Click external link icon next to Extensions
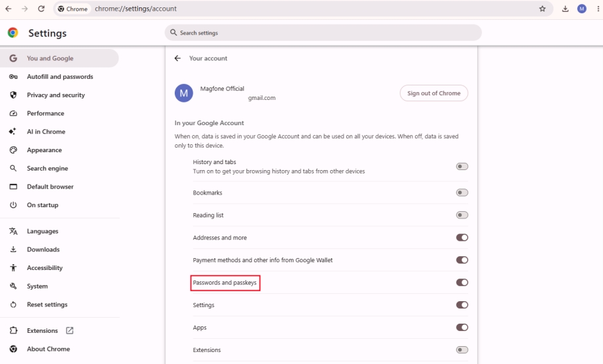The width and height of the screenshot is (603, 364). pyautogui.click(x=70, y=330)
